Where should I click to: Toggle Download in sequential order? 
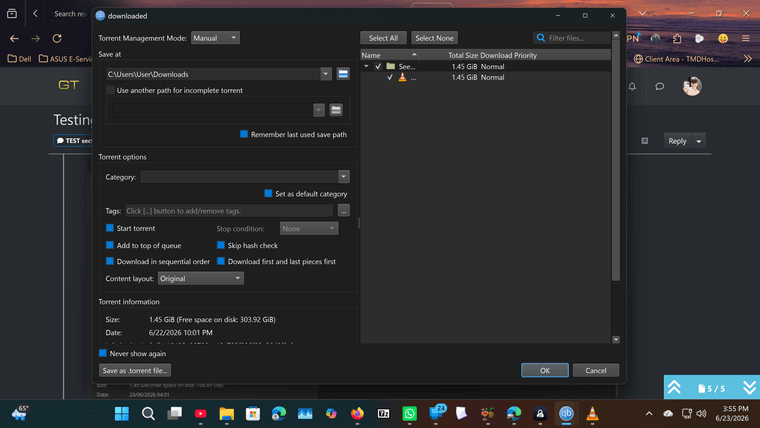110,261
